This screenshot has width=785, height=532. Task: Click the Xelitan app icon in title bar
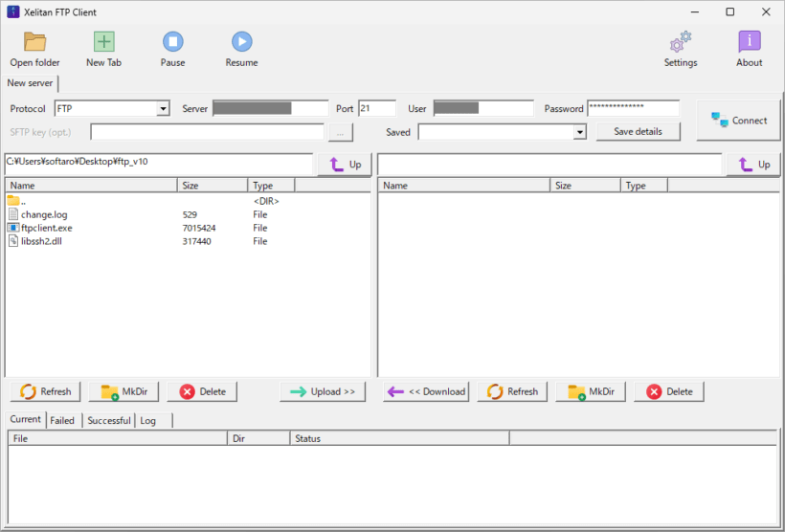point(13,12)
